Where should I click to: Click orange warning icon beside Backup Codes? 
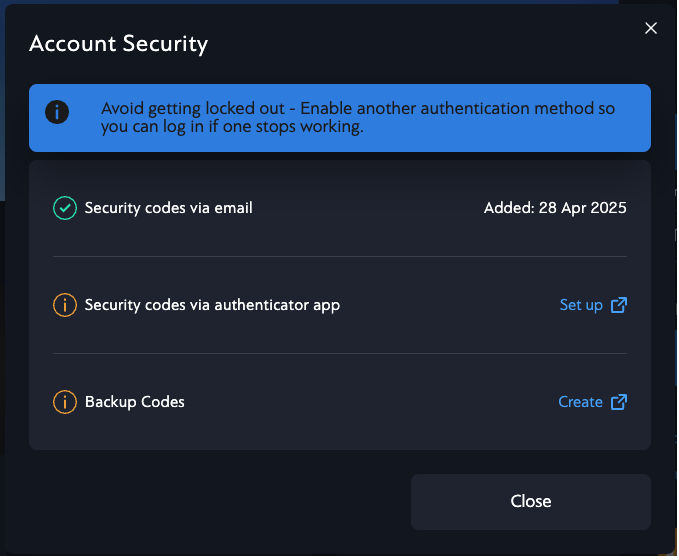65,402
